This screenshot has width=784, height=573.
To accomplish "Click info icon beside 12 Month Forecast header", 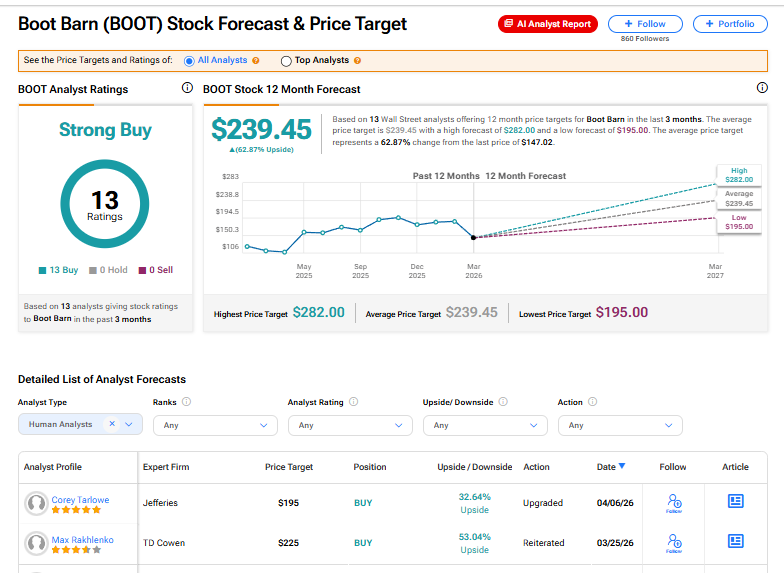I will coord(763,89).
